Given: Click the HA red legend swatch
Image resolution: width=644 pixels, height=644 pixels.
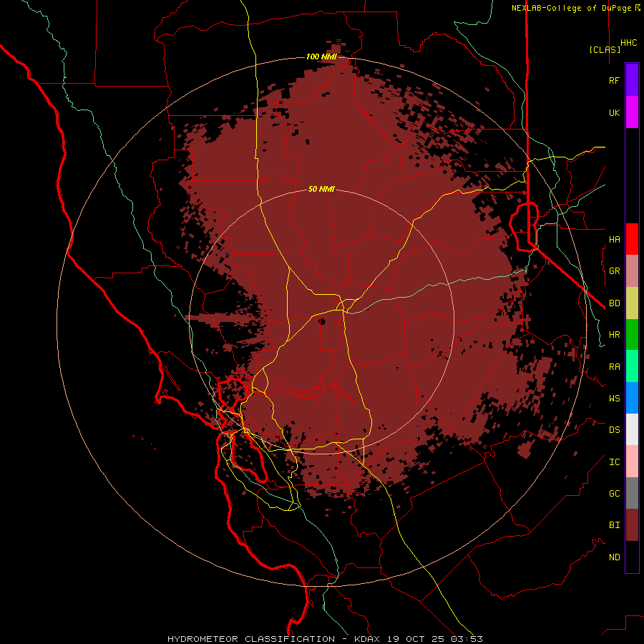Looking at the screenshot, I should pos(632,239).
